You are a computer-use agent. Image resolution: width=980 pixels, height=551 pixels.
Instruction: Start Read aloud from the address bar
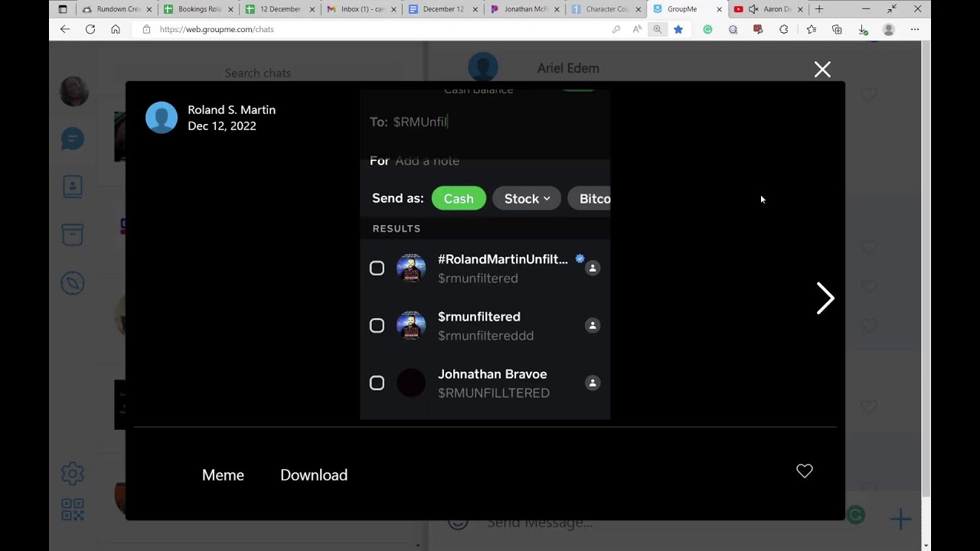coord(637,29)
